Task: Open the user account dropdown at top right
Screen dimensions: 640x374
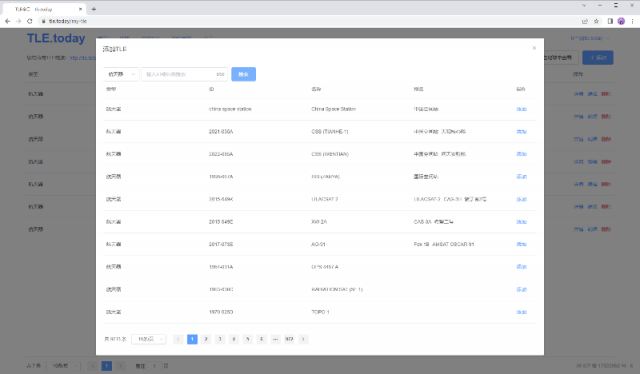Action: click(590, 38)
